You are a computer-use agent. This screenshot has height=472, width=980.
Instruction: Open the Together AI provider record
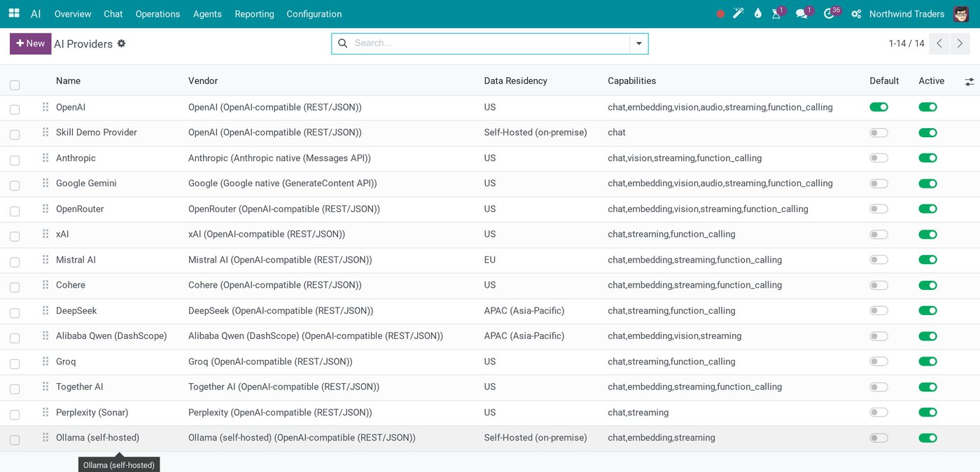point(79,387)
